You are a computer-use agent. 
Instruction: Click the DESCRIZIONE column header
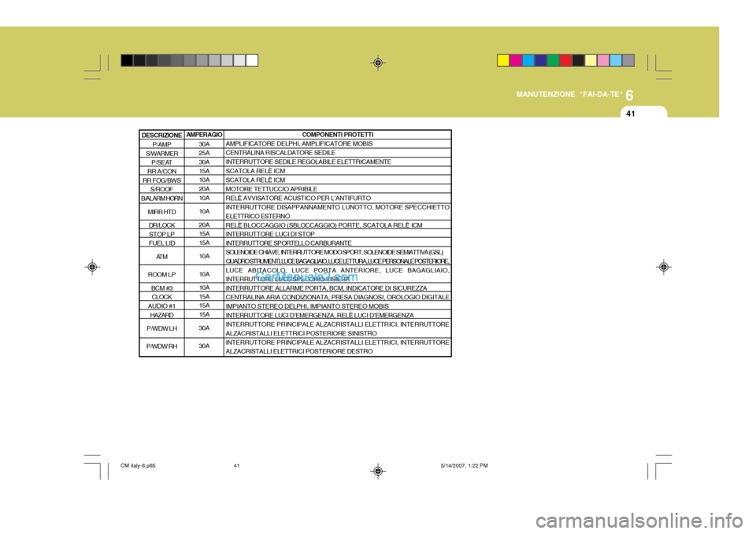tap(161, 135)
